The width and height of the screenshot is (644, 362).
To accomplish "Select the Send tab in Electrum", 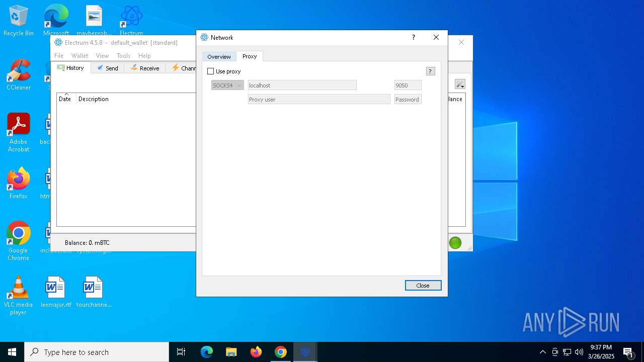I will [108, 68].
